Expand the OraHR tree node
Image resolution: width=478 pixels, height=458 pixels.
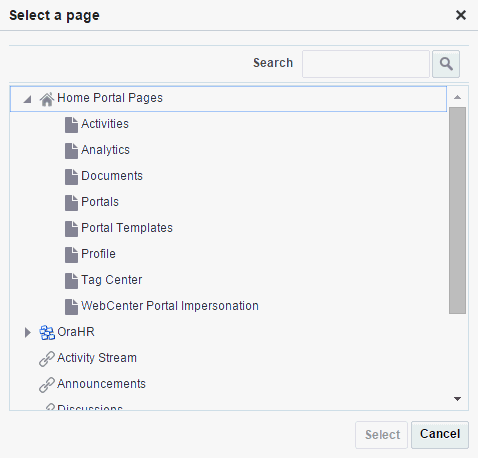tap(28, 332)
